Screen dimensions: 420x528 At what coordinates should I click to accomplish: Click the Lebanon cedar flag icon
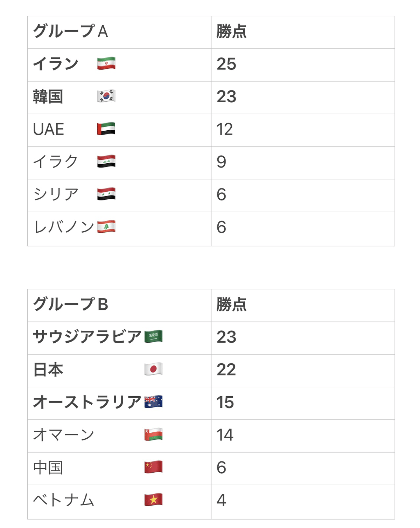click(x=106, y=227)
